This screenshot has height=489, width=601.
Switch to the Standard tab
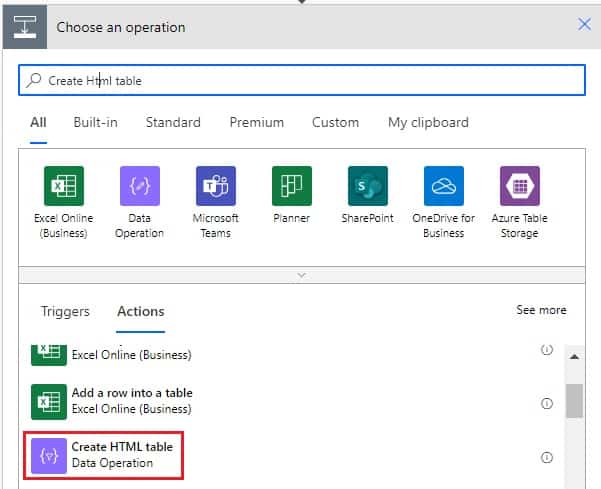click(x=173, y=122)
